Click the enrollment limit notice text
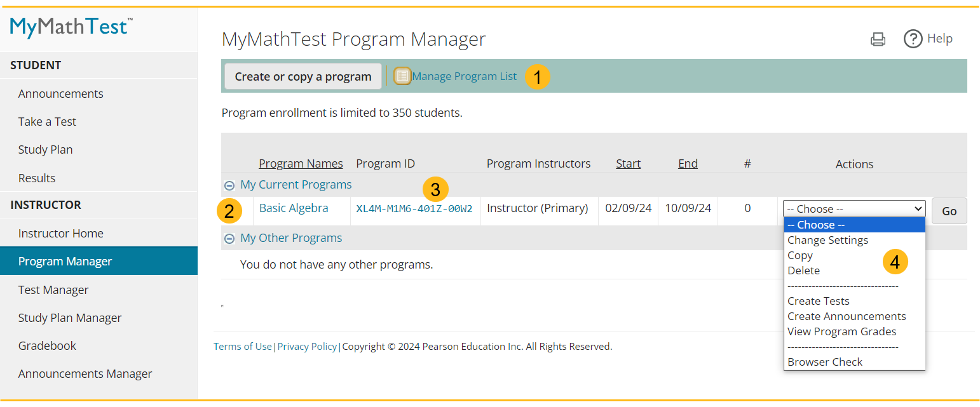The height and width of the screenshot is (407, 980). [342, 114]
